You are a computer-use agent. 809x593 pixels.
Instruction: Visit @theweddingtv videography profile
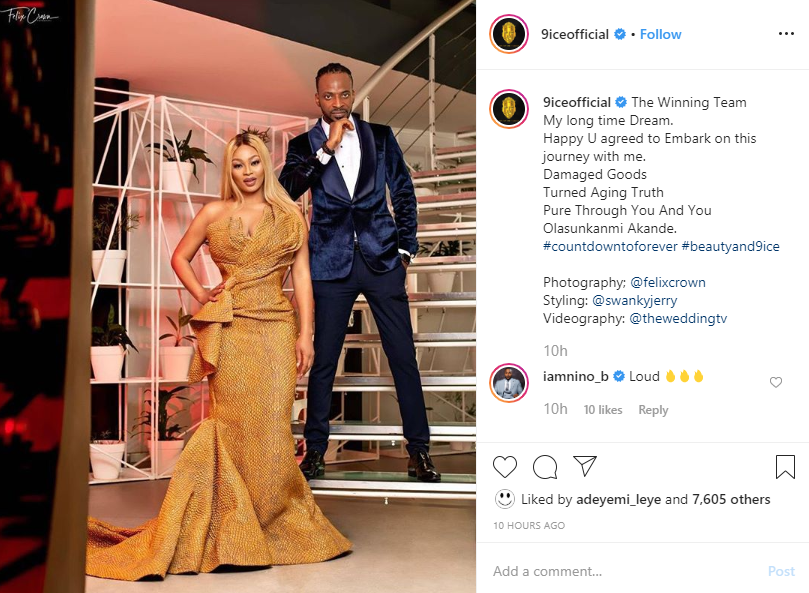[x=678, y=318]
